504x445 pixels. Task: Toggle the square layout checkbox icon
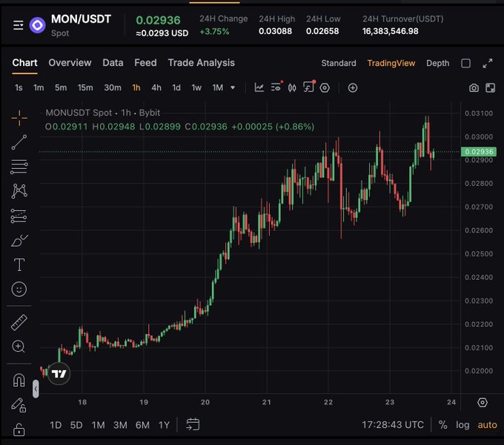[x=465, y=63]
